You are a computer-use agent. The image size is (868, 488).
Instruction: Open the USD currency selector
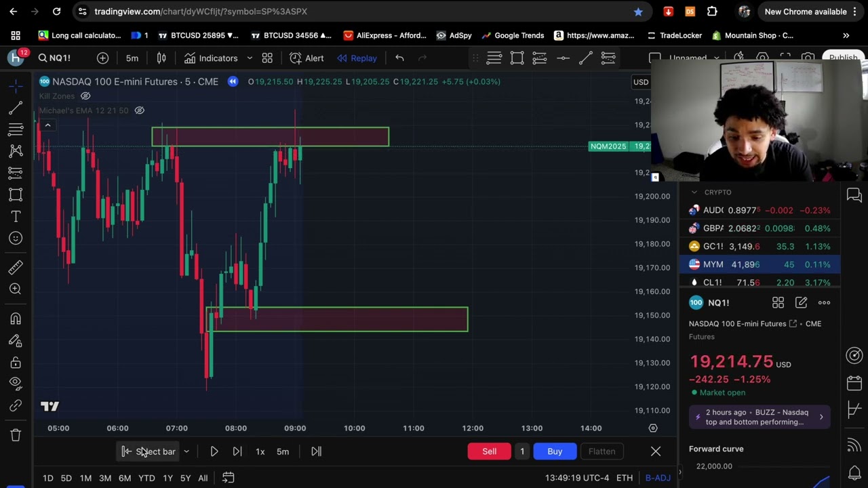tap(641, 82)
